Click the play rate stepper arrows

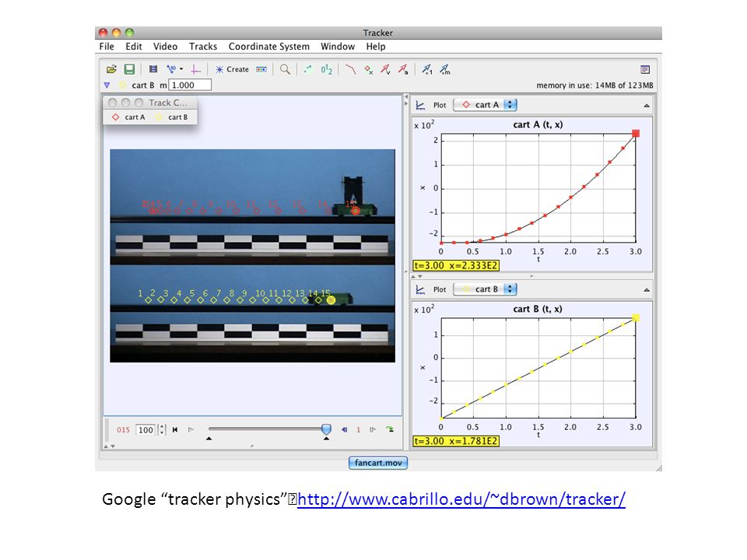tap(162, 429)
